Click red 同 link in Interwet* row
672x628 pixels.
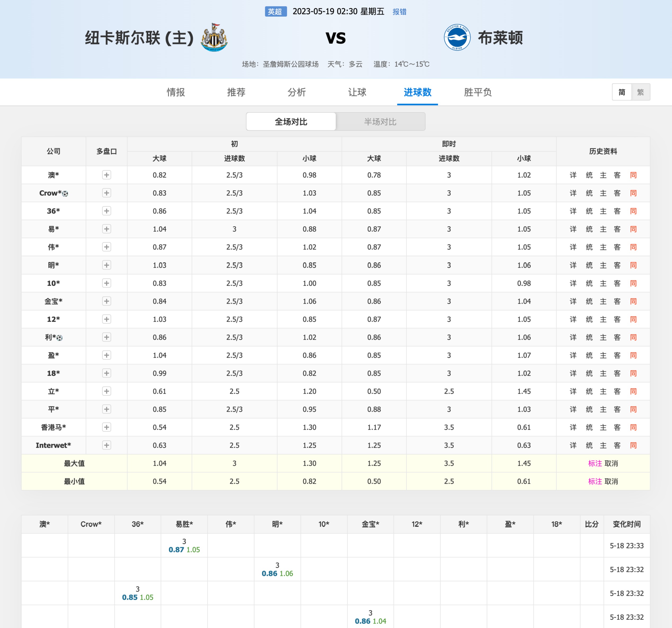[634, 445]
